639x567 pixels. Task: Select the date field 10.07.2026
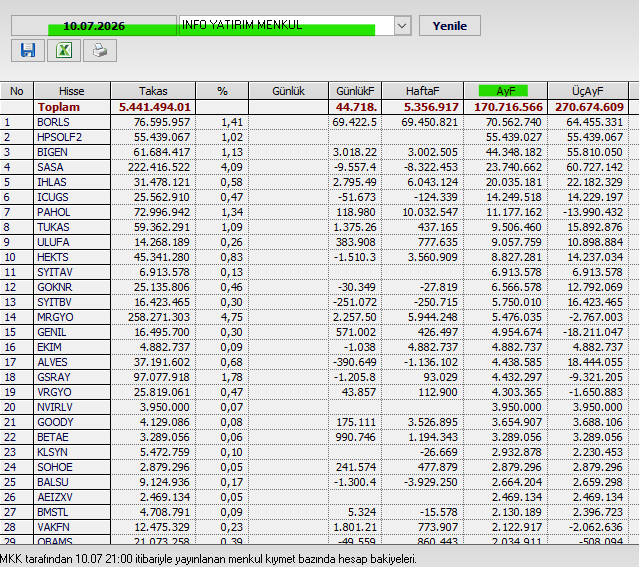point(94,26)
